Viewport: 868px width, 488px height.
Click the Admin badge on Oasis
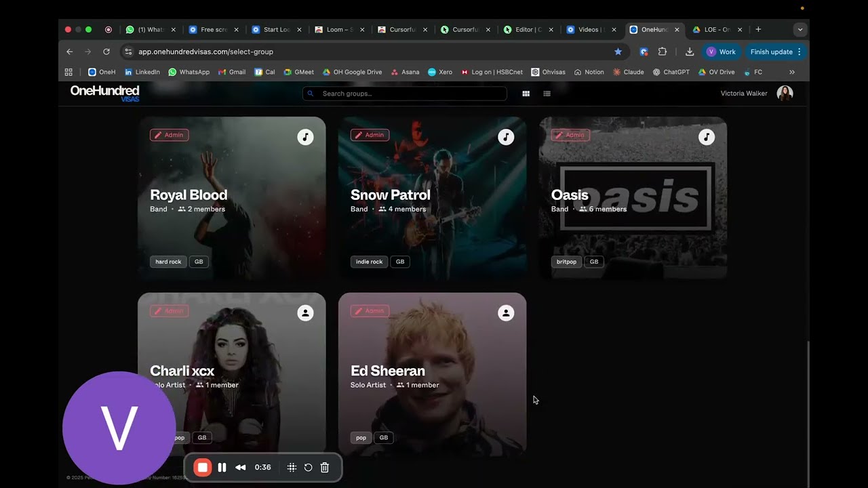pos(570,135)
